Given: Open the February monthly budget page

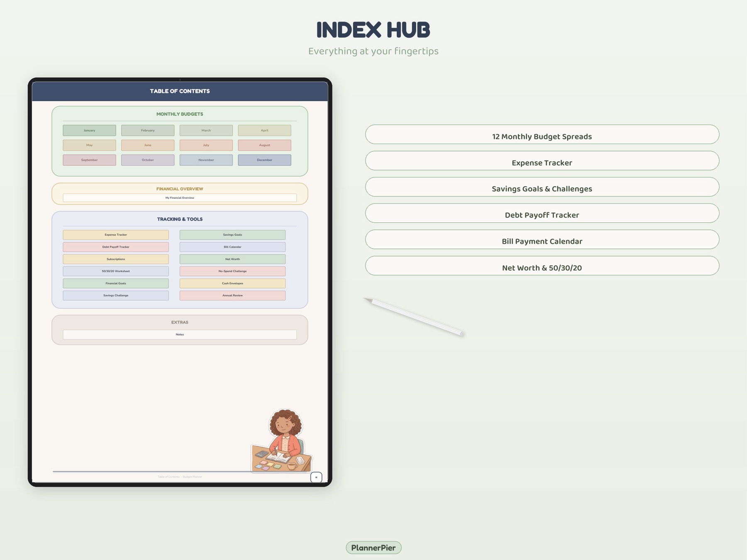Looking at the screenshot, I should (147, 130).
